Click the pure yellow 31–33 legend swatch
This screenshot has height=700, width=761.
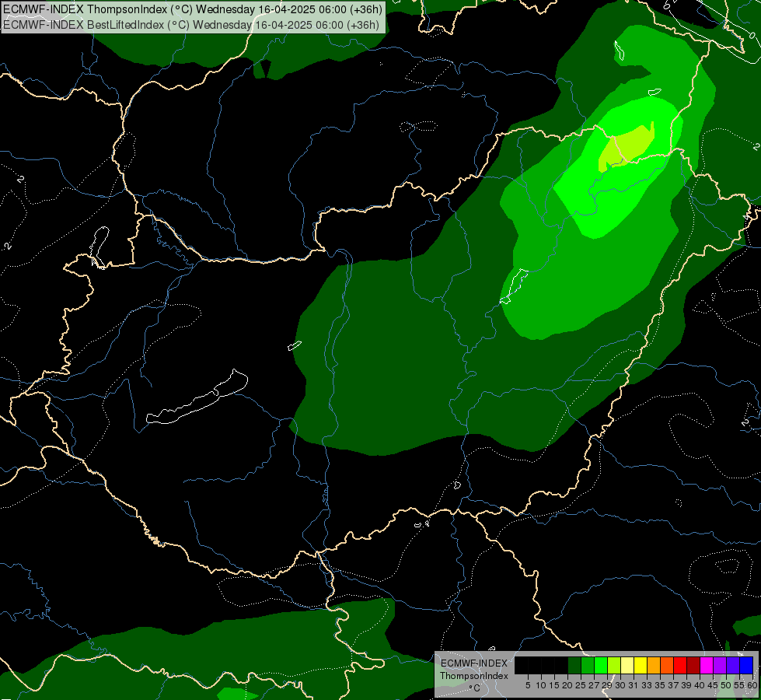point(641,665)
